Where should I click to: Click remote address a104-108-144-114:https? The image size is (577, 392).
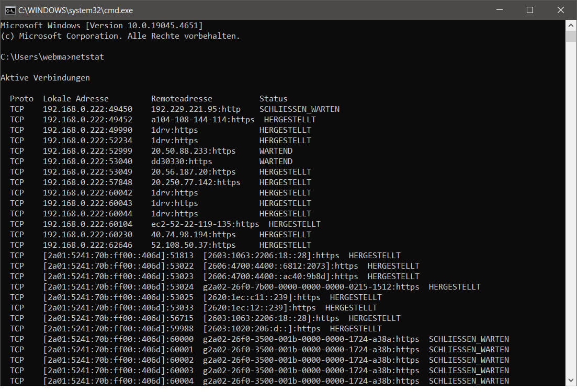pyautogui.click(x=202, y=120)
